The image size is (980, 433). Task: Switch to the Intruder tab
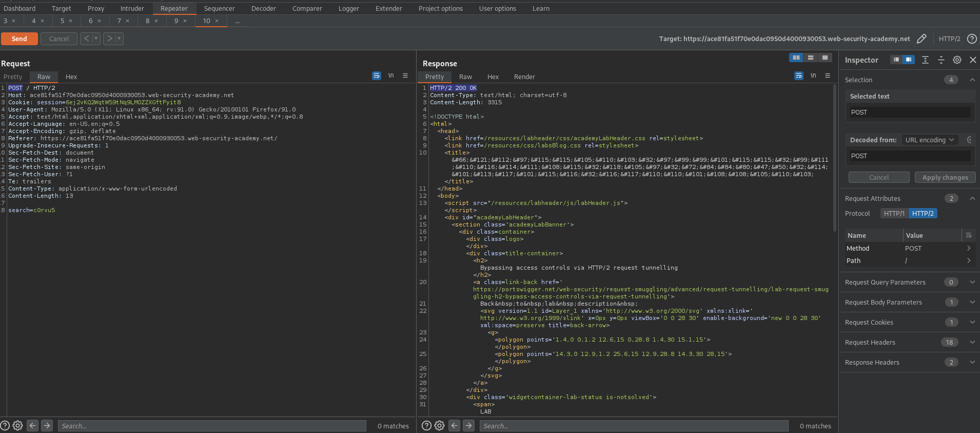[x=132, y=8]
